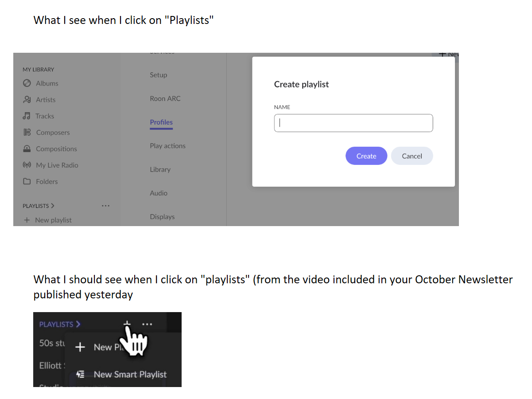
Task: Click My Live Radio broadcast icon
Action: [x=27, y=165]
